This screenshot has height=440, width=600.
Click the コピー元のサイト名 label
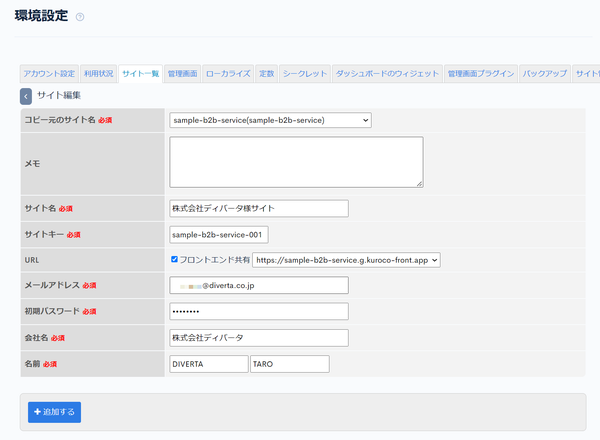(x=60, y=120)
